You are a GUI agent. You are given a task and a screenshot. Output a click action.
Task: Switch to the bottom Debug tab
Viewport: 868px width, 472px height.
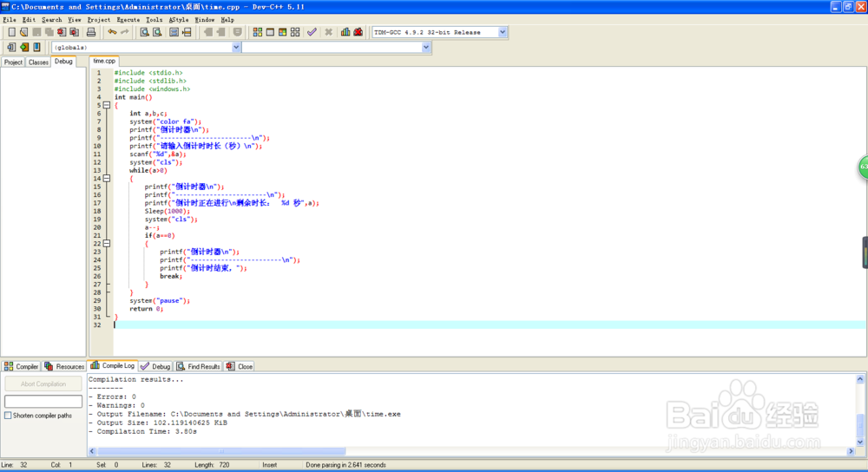155,366
